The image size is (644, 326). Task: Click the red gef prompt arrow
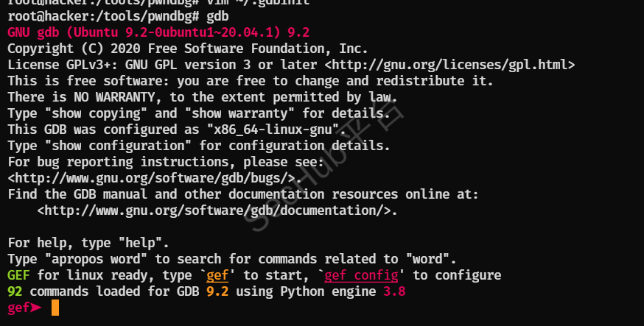coord(36,308)
